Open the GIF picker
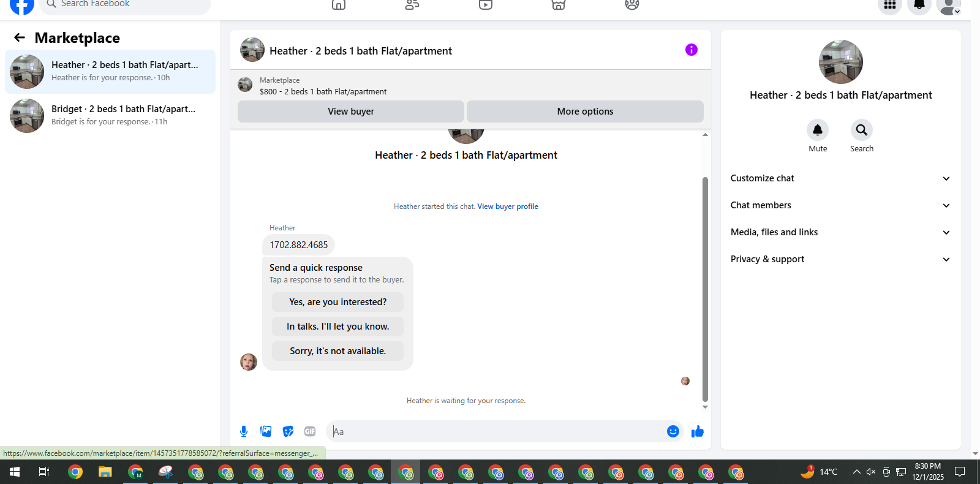The image size is (980, 484). 310,431
